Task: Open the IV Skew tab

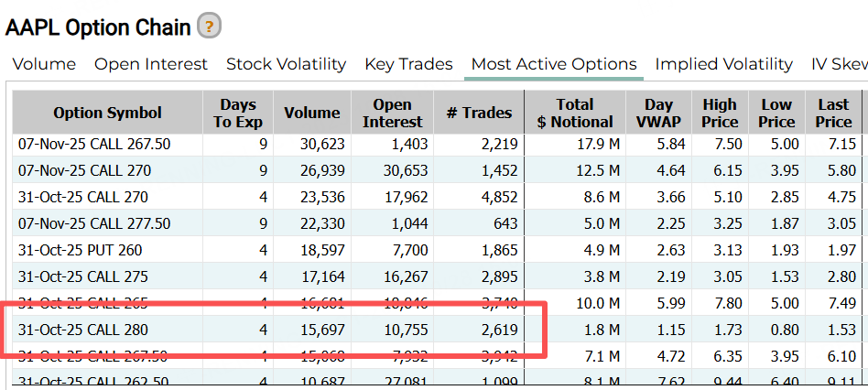Action: [x=839, y=64]
